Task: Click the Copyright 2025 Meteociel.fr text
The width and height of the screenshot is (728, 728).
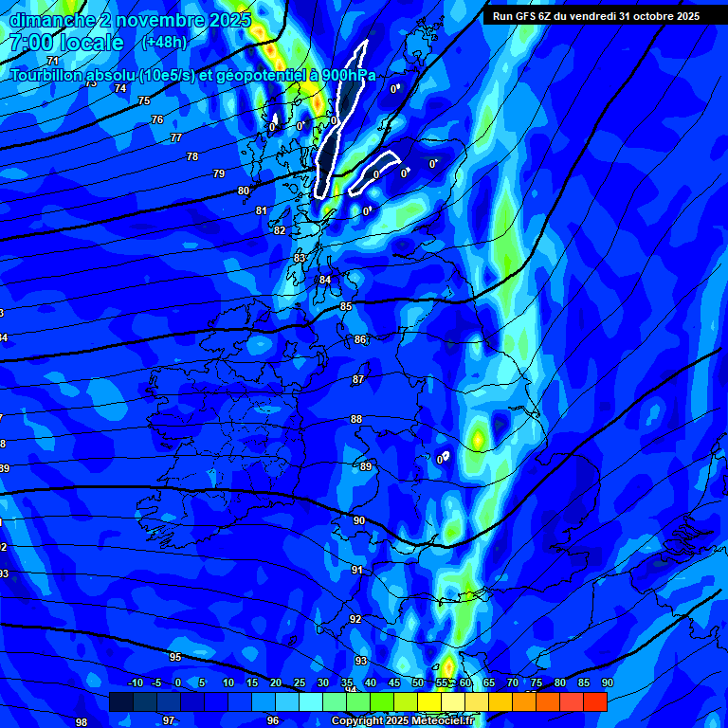Action: 402,720
